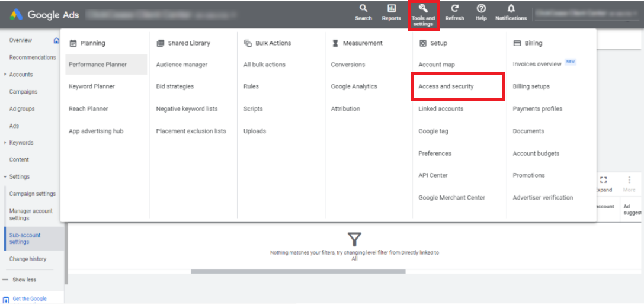The width and height of the screenshot is (644, 305).
Task: Click the Google app download icon
Action: coord(6,300)
